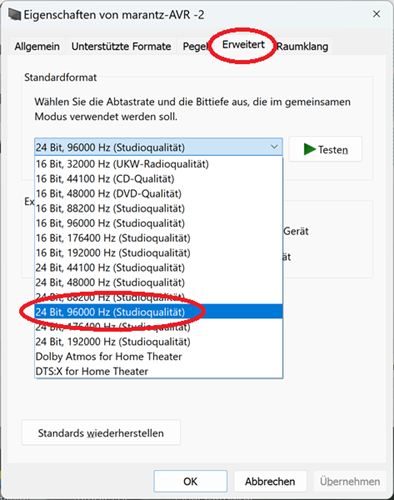
Task: Open the Raumklang tab
Action: 302,46
